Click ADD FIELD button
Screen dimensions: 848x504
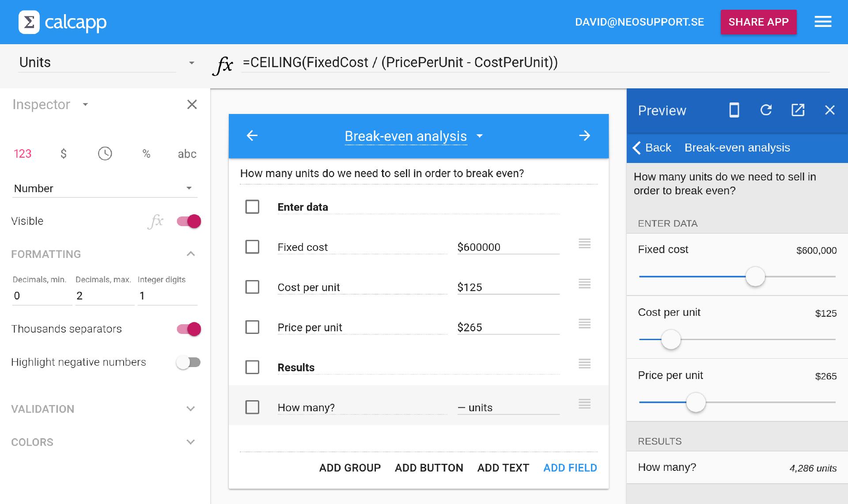click(x=570, y=468)
